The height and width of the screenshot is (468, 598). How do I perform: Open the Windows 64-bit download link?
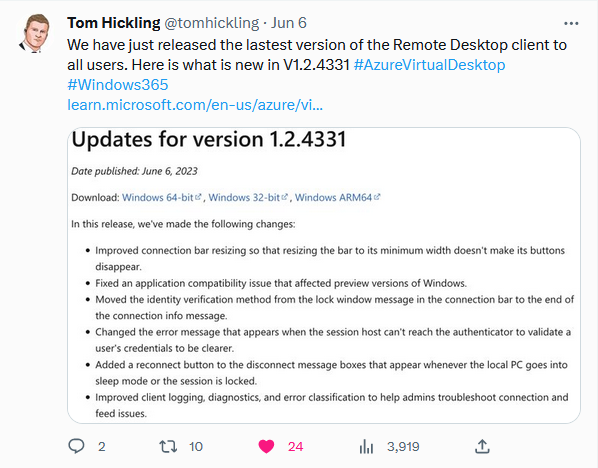click(x=161, y=198)
